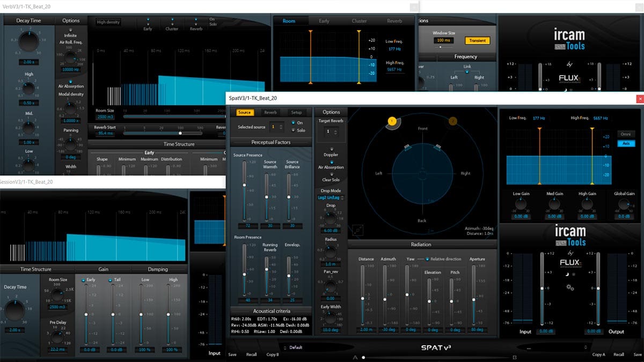
Task: Click High density button in Verb window
Action: pos(108,22)
